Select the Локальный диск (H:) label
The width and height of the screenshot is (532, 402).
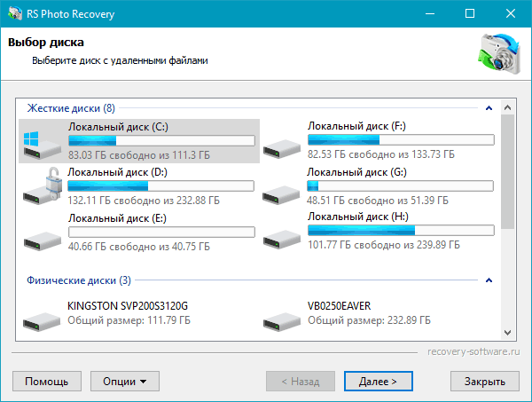pyautogui.click(x=358, y=217)
